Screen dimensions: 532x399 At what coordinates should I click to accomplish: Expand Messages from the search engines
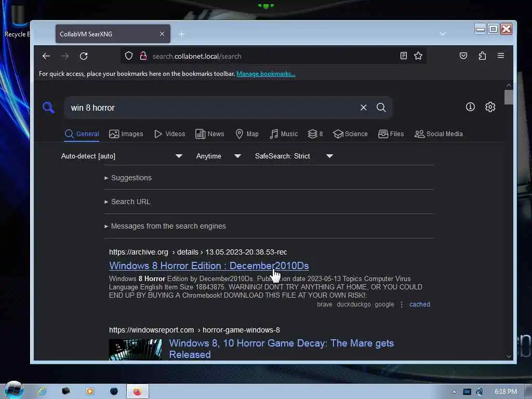pyautogui.click(x=165, y=226)
